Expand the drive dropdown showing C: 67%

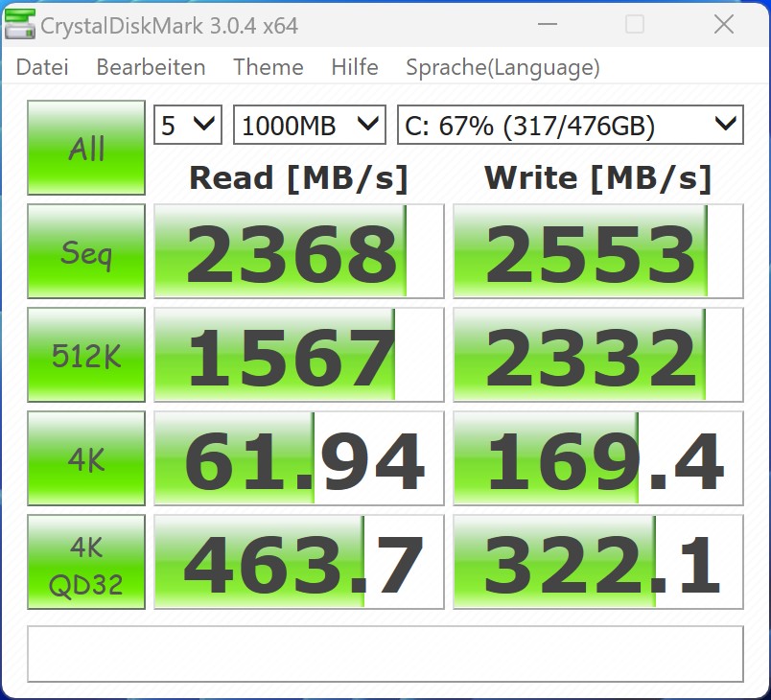pyautogui.click(x=571, y=125)
